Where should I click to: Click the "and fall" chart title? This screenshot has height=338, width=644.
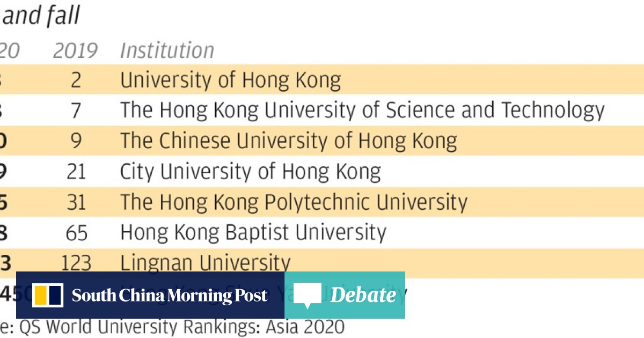[x=41, y=16]
